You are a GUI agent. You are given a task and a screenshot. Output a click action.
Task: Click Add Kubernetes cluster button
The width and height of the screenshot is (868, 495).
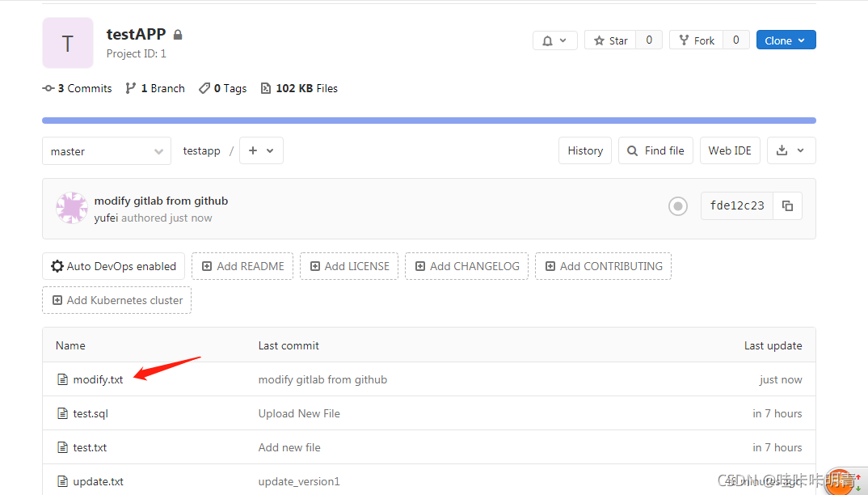[117, 300]
